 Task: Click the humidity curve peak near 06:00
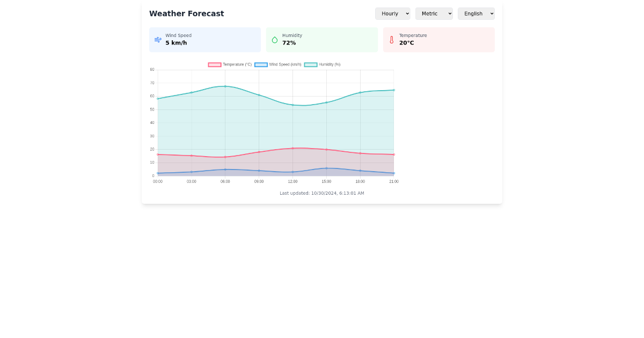pos(225,86)
